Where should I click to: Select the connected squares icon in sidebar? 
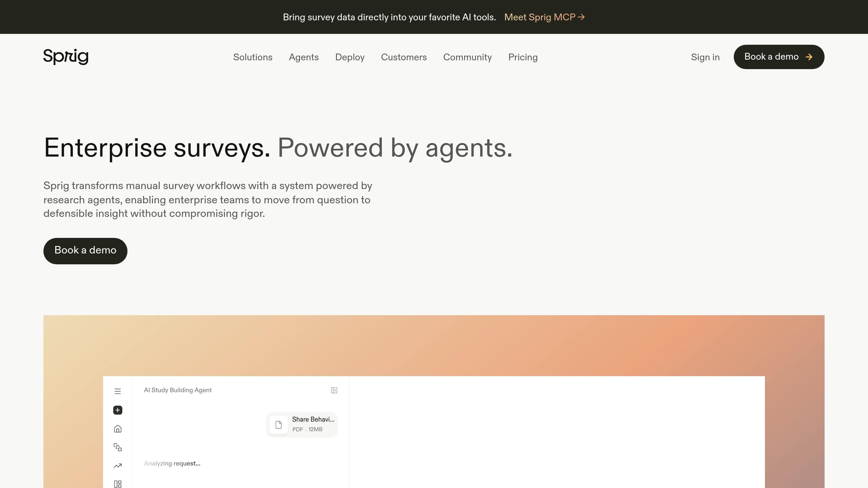[118, 447]
